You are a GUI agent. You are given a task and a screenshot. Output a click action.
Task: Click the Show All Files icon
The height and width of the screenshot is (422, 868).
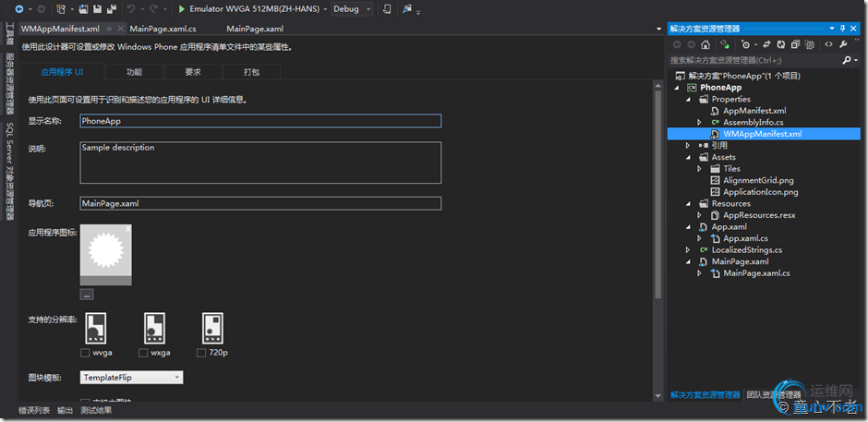(x=809, y=45)
